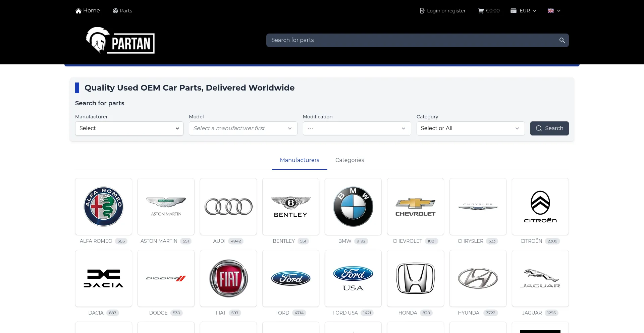Viewport: 644px width, 333px height.
Task: Select the Chevrolet bowtie logo tile
Action: (416, 207)
